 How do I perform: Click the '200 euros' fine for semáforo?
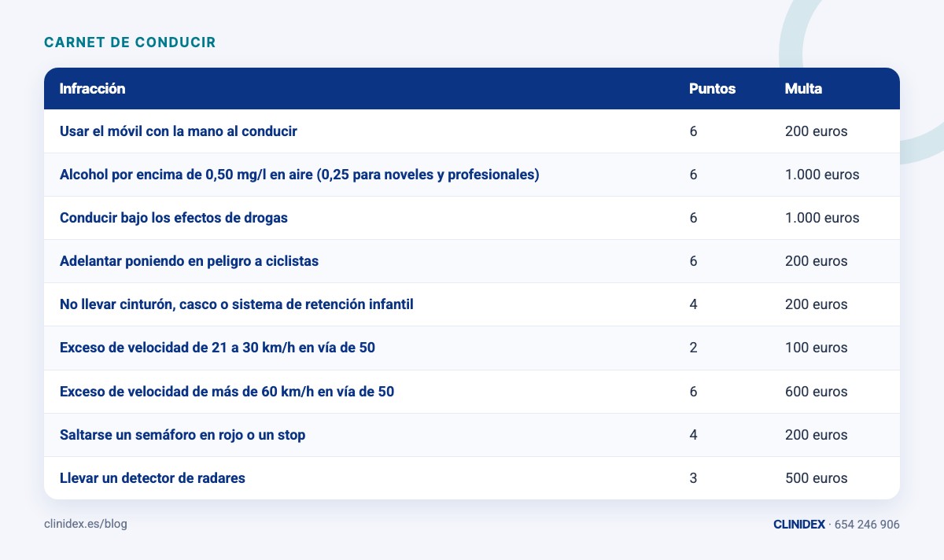[x=817, y=435]
